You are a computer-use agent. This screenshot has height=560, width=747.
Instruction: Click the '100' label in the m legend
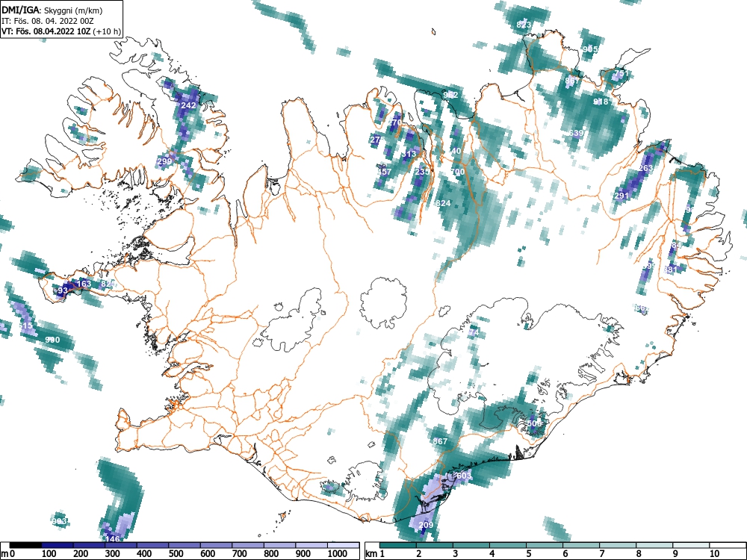[49, 553]
